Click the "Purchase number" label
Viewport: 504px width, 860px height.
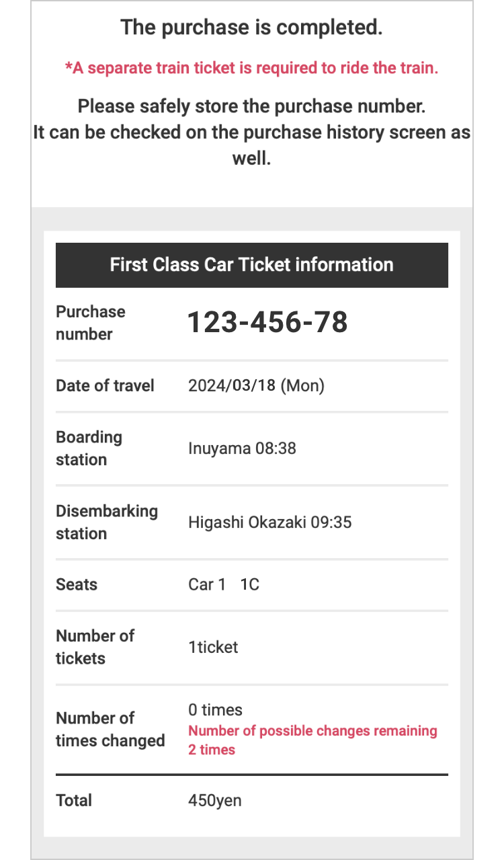(x=91, y=323)
